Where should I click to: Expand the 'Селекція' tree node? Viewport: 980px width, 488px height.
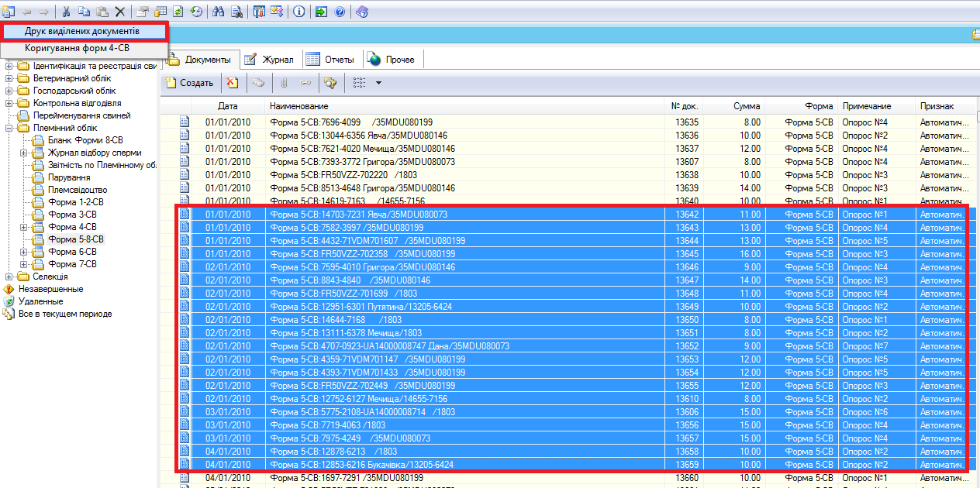point(9,277)
